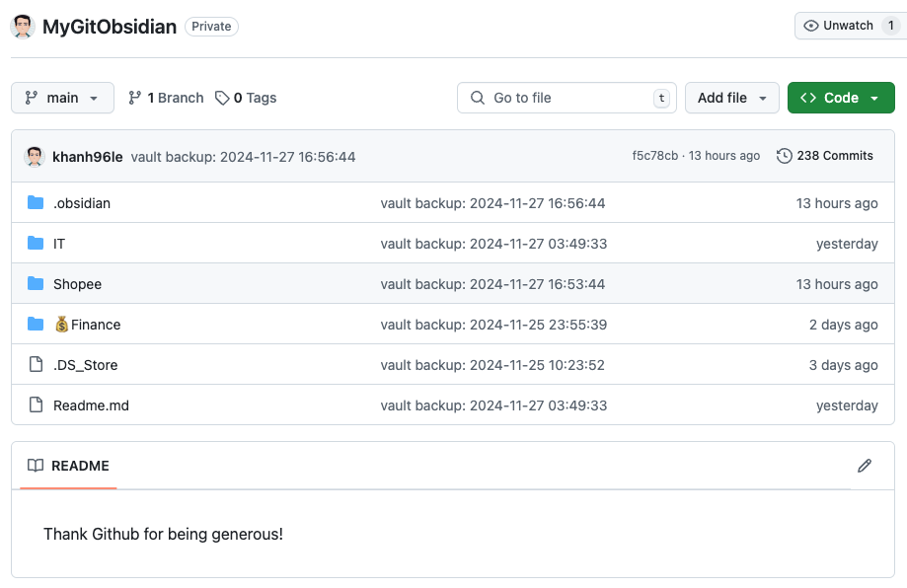
Task: Open the latest commit message vault backup 16:56:44 in header
Action: click(243, 157)
